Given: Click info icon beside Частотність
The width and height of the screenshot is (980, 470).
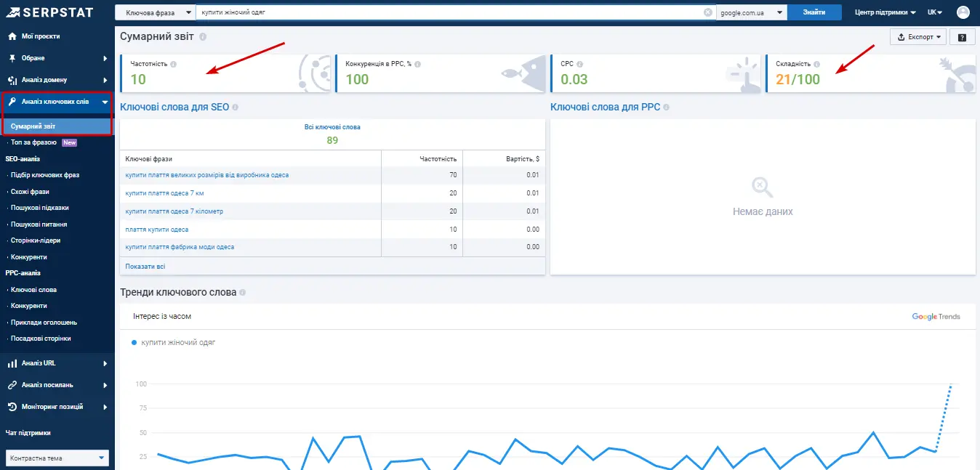Looking at the screenshot, I should [174, 64].
